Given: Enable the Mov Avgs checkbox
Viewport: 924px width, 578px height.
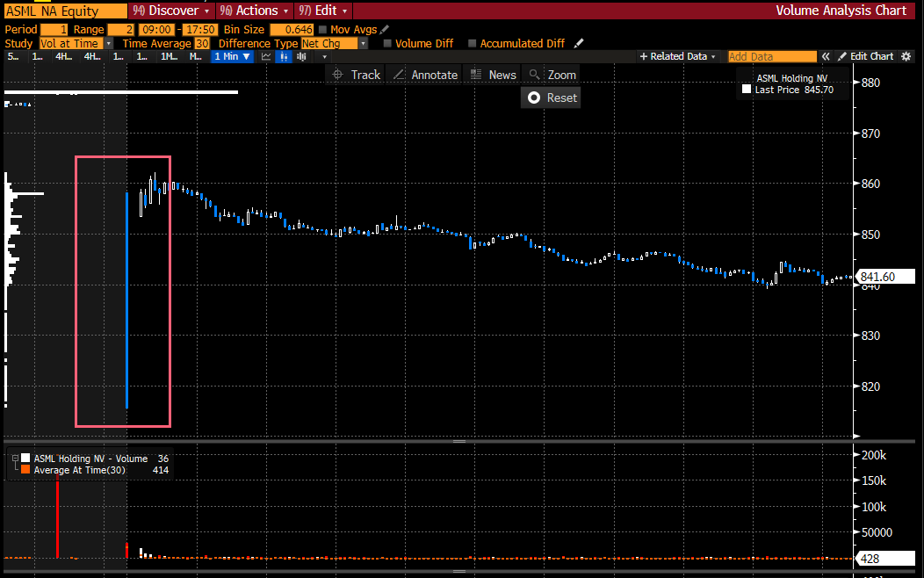Looking at the screenshot, I should point(322,30).
